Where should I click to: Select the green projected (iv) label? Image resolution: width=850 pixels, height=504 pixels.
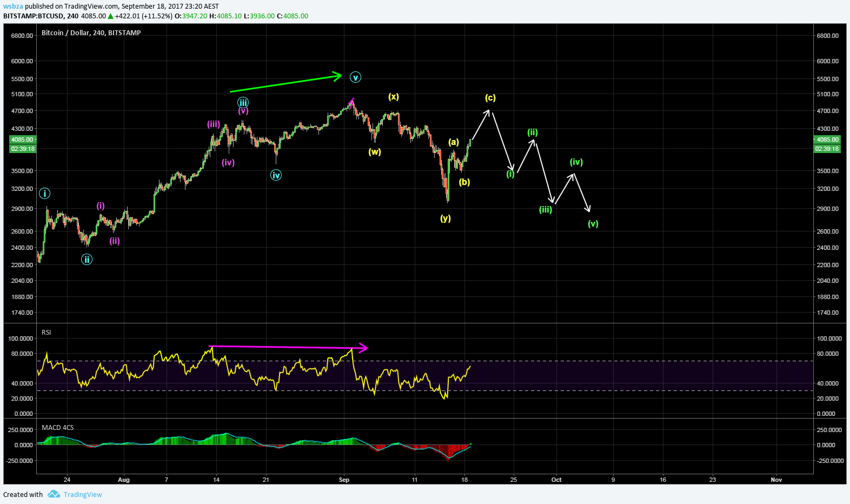[576, 162]
